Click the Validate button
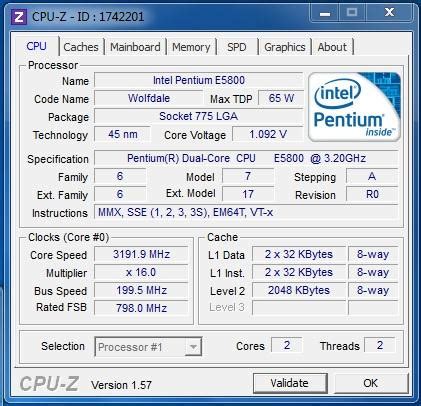The image size is (421, 406). (x=290, y=383)
